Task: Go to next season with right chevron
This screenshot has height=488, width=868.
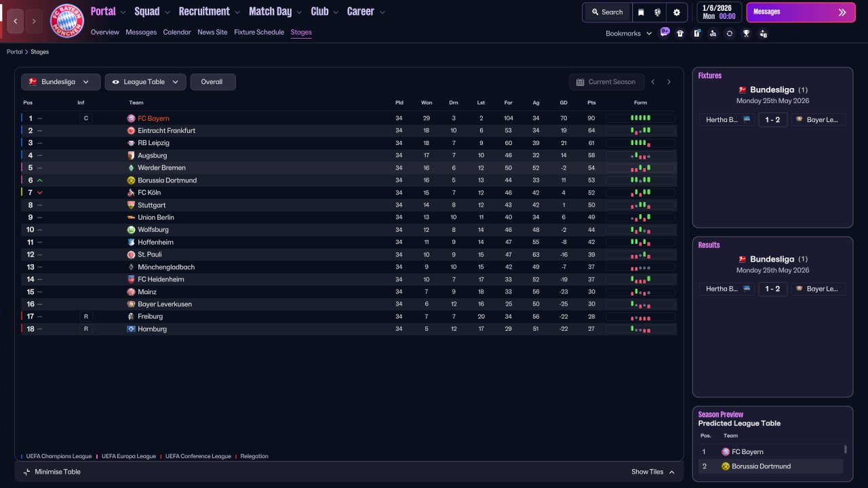Action: point(669,82)
